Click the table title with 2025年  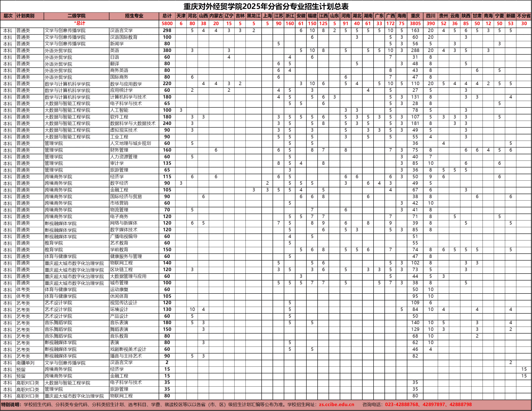click(x=266, y=6)
